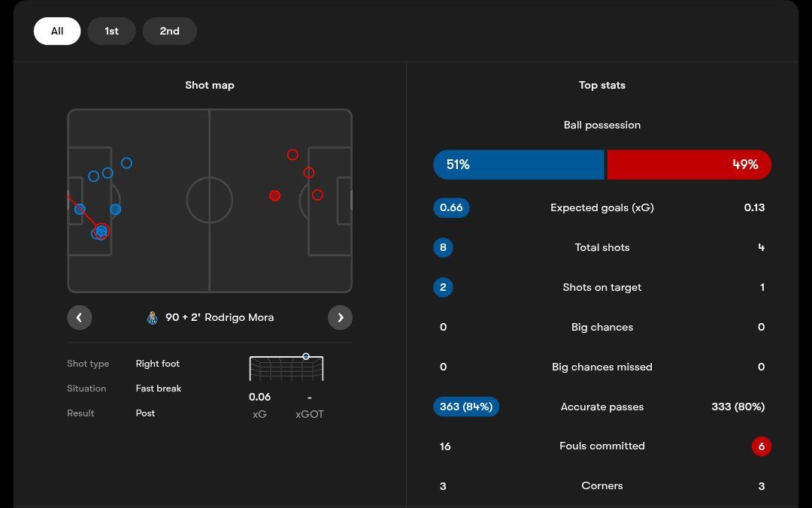The width and height of the screenshot is (812, 508).
Task: Switch to the Shot map panel heading
Action: (x=210, y=85)
